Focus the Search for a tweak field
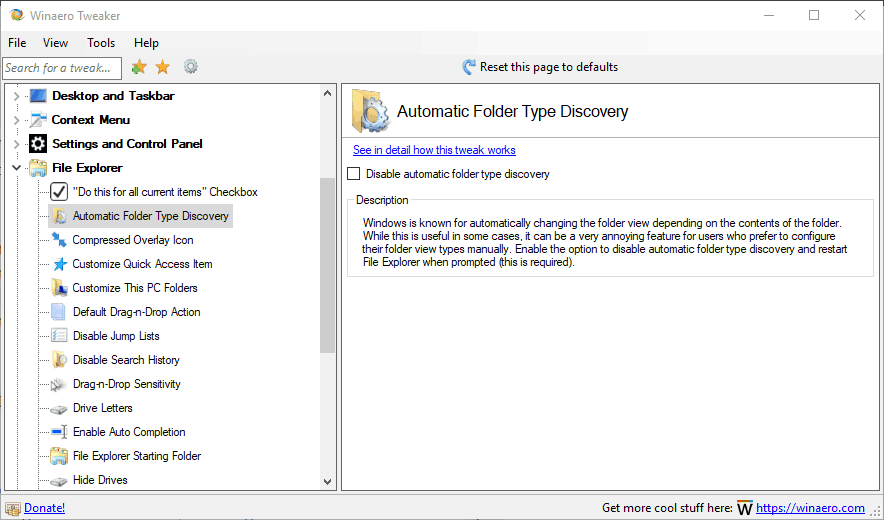 coord(61,68)
